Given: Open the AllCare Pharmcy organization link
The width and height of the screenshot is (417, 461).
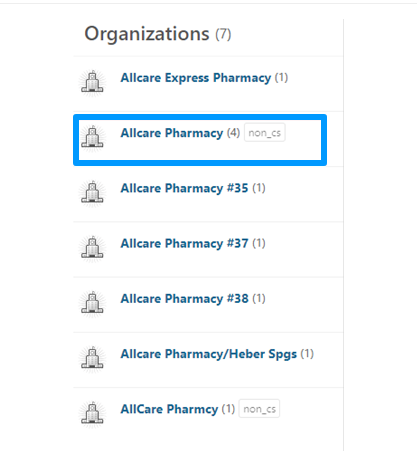Looking at the screenshot, I should [169, 409].
